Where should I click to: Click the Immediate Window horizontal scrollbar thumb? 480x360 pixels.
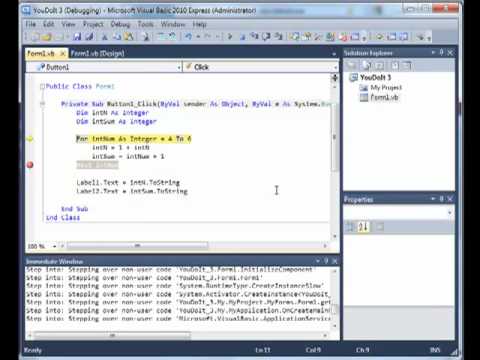(112, 335)
